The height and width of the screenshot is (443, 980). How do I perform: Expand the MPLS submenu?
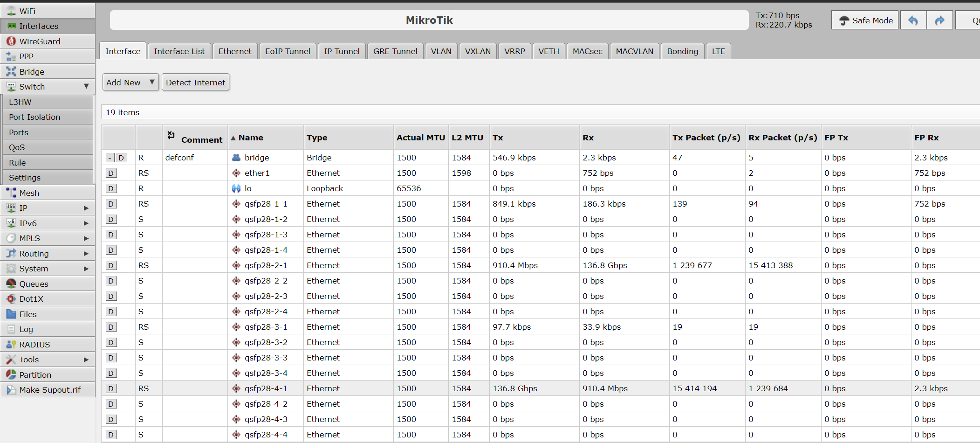[86, 238]
